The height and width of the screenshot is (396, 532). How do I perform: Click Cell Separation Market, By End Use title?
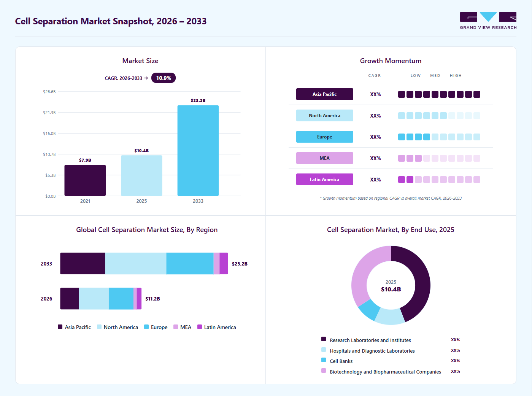pos(391,230)
